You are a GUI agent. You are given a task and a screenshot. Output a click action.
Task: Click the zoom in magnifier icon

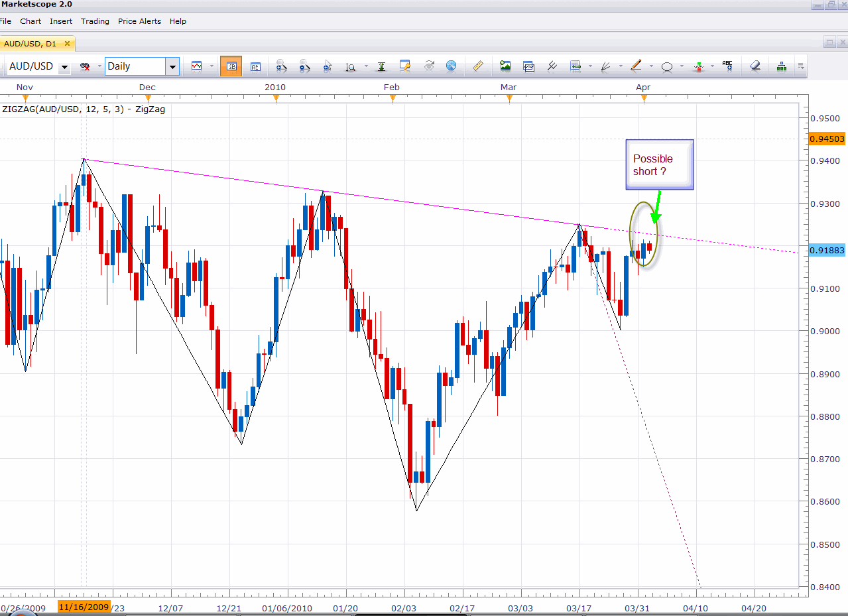281,66
